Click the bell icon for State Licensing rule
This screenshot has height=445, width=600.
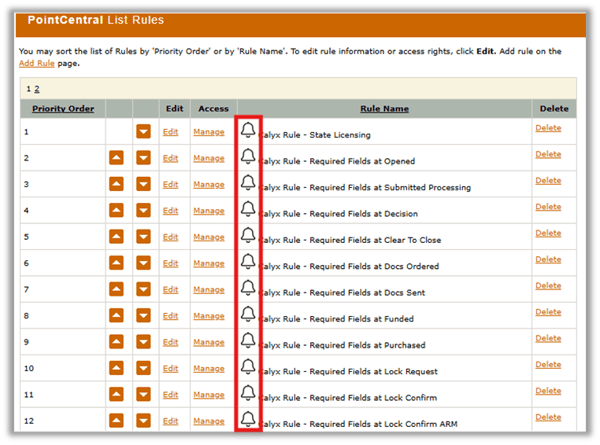(x=248, y=130)
